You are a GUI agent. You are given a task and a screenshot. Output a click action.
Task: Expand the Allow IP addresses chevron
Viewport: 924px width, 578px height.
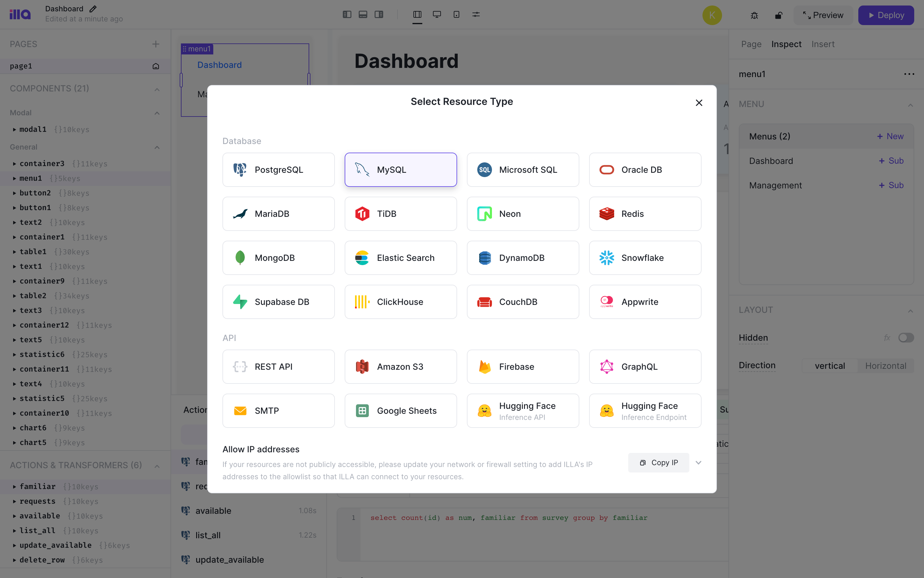point(698,462)
